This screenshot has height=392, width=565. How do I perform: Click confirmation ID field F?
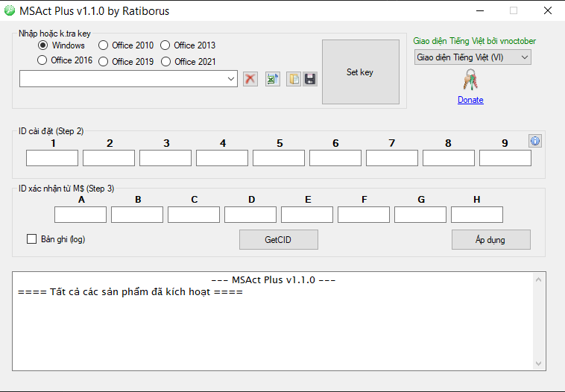click(x=364, y=215)
